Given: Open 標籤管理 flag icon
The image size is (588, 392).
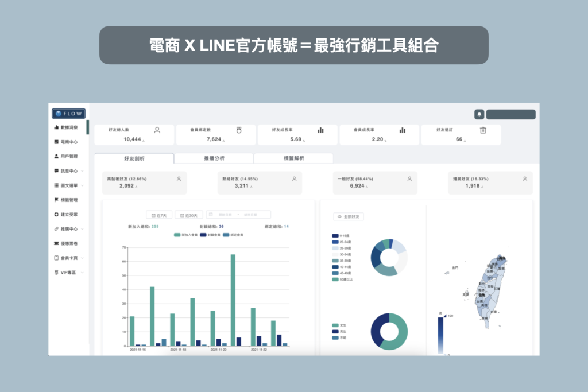Looking at the screenshot, I should (x=56, y=200).
